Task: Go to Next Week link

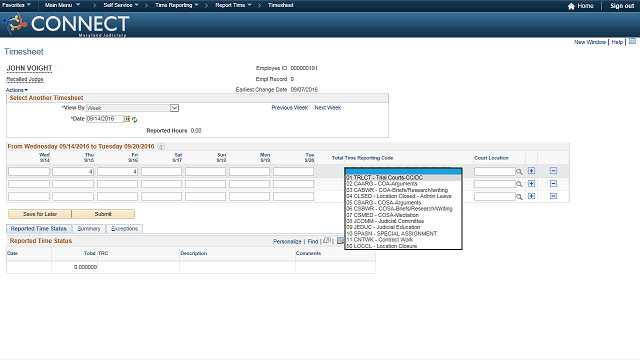Action: [327, 108]
